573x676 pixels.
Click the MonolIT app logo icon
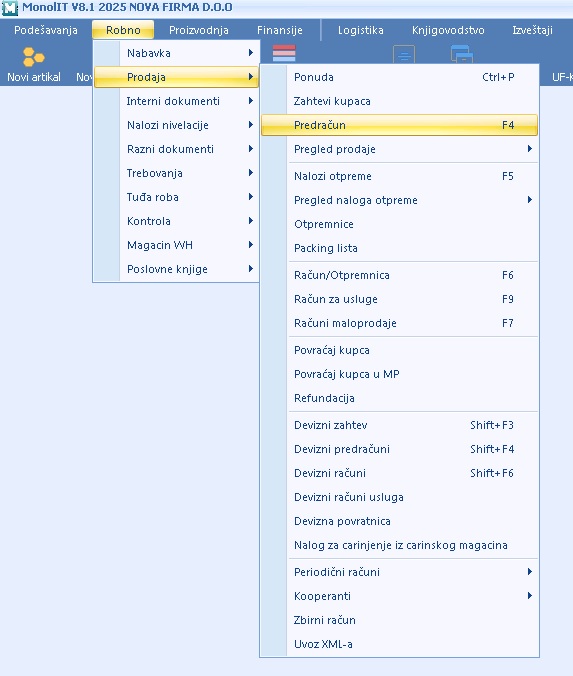pyautogui.click(x=9, y=7)
